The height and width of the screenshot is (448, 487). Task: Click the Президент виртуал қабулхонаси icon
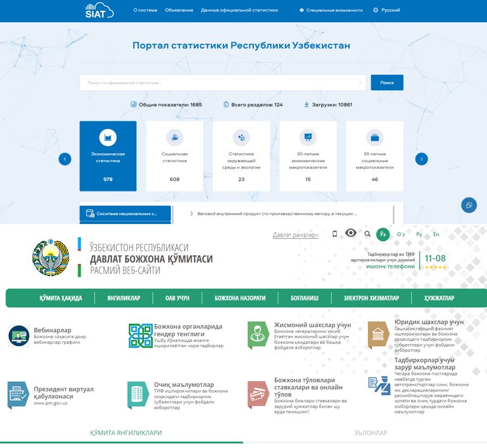(18, 394)
